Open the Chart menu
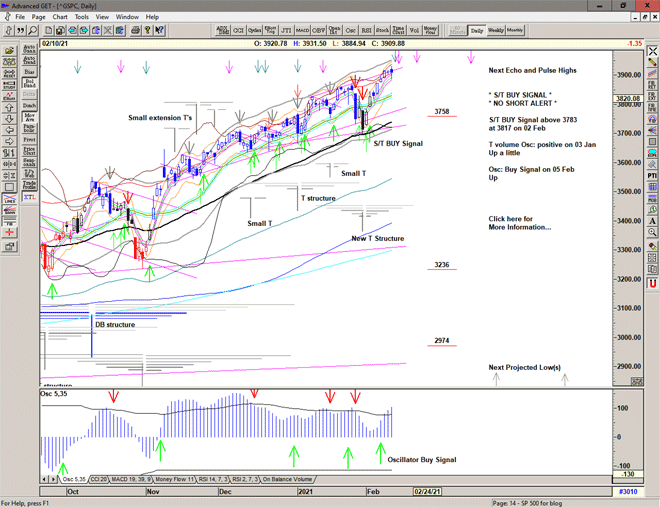This screenshot has height=507, width=660. tap(60, 17)
